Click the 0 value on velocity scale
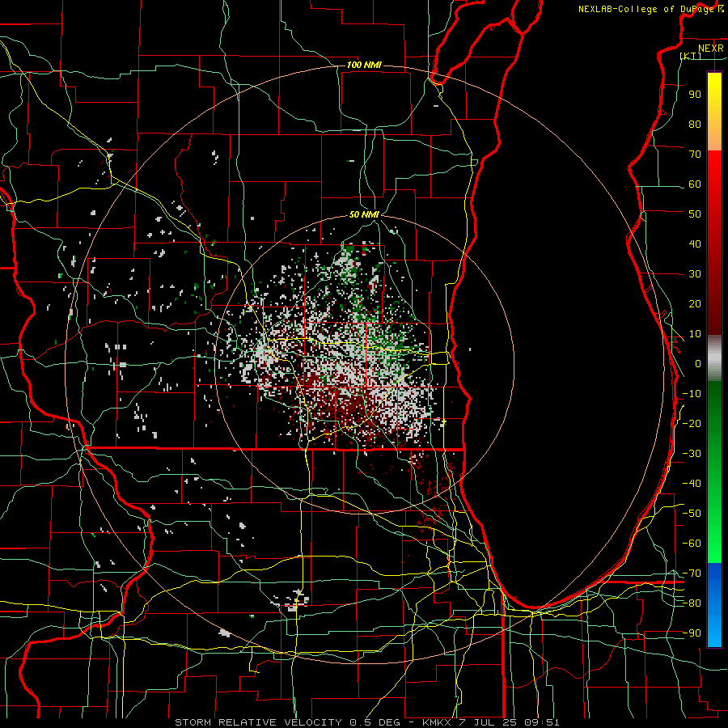The height and width of the screenshot is (728, 728). point(698,363)
